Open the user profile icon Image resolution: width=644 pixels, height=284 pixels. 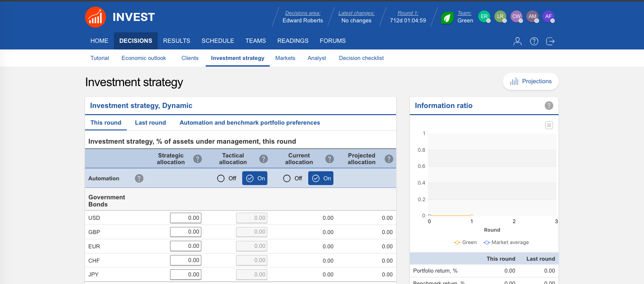coord(517,41)
